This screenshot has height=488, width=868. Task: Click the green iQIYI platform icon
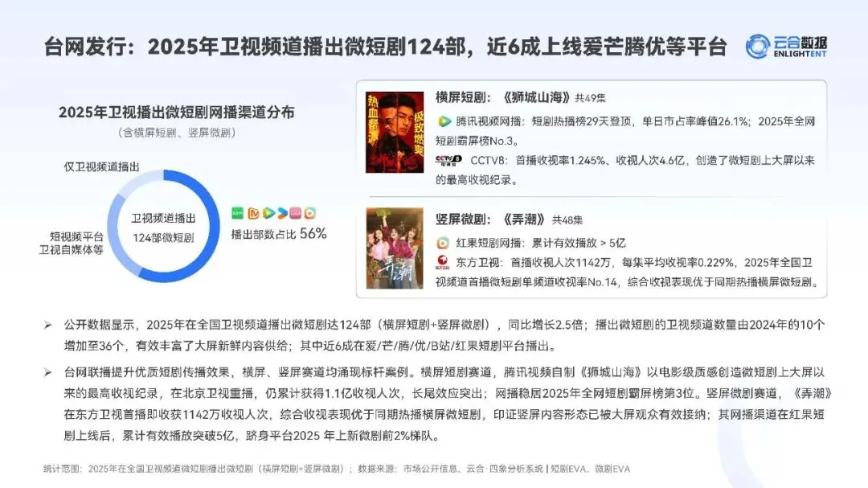coord(237,213)
